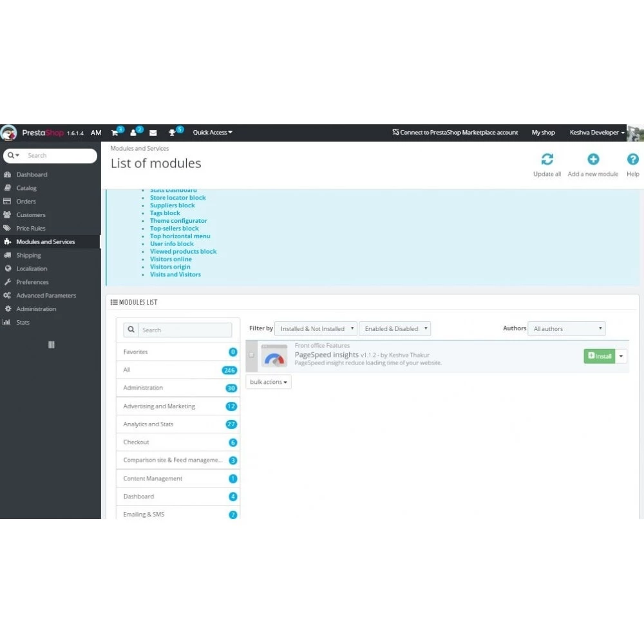Open the trophy achievements icon
This screenshot has width=644, height=644.
(172, 133)
